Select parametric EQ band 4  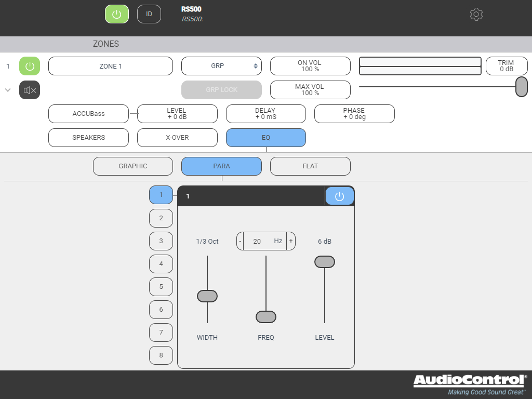[x=161, y=264]
